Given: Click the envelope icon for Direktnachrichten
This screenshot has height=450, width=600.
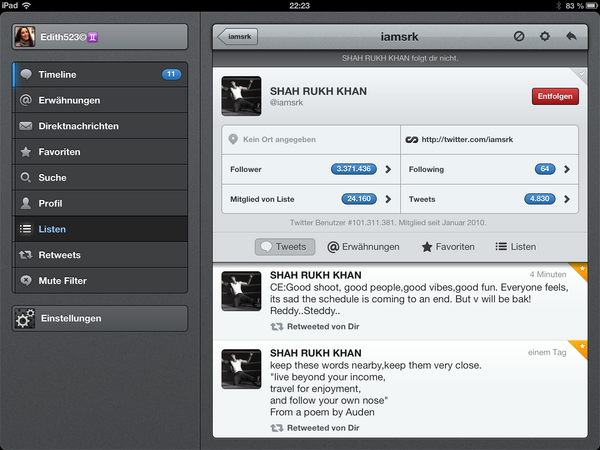Looking at the screenshot, I should [26, 126].
